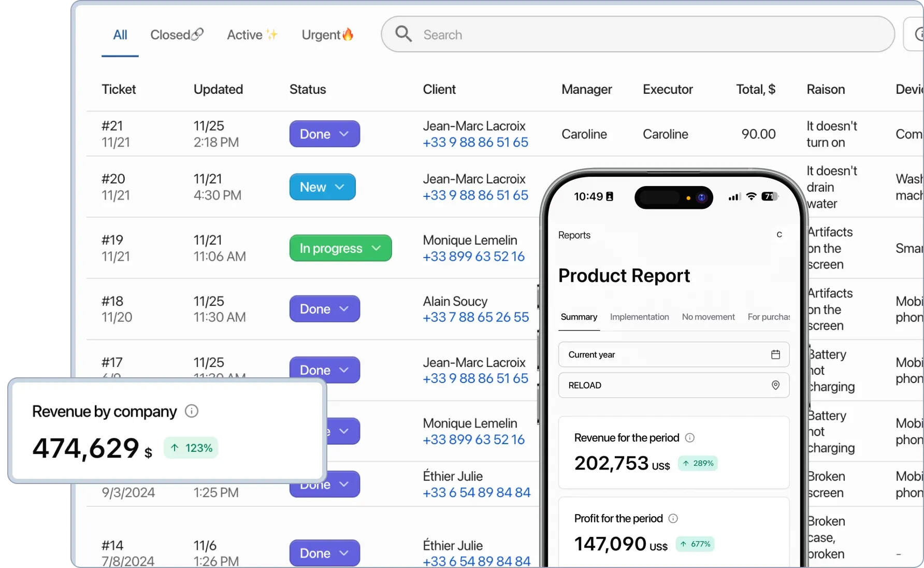Click the info icon next to Revenue for the period
Image resolution: width=924 pixels, height=568 pixels.
point(690,437)
